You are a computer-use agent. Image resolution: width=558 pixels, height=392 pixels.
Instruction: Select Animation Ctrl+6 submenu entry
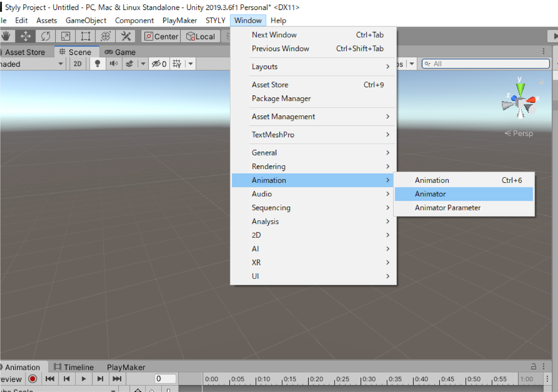pyautogui.click(x=464, y=180)
